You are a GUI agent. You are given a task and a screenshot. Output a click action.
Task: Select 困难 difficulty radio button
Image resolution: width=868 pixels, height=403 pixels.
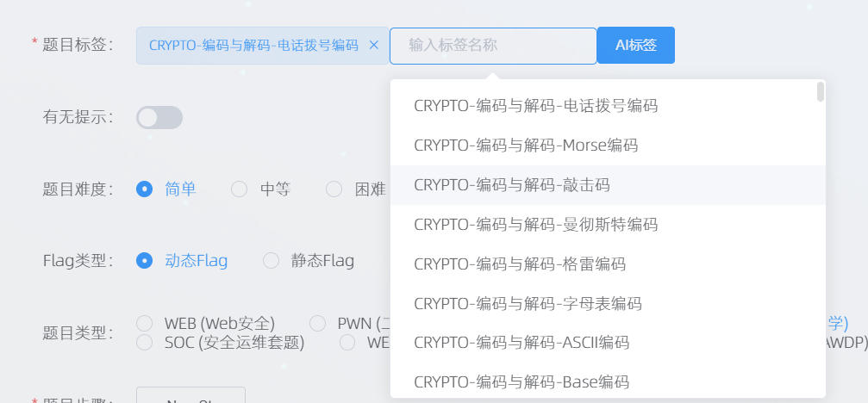coord(334,189)
